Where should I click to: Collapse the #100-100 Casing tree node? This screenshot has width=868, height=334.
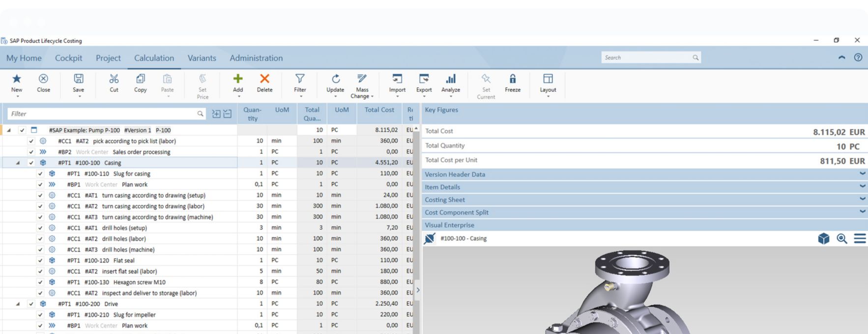(x=18, y=163)
